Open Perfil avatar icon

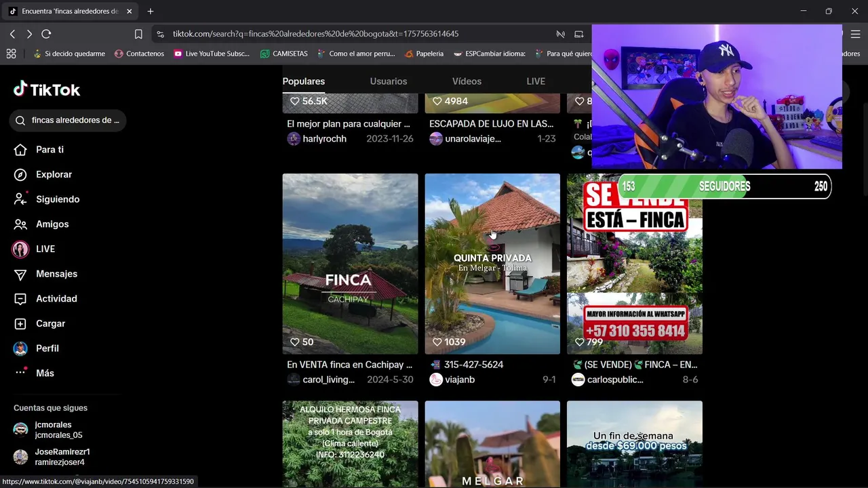click(x=20, y=348)
